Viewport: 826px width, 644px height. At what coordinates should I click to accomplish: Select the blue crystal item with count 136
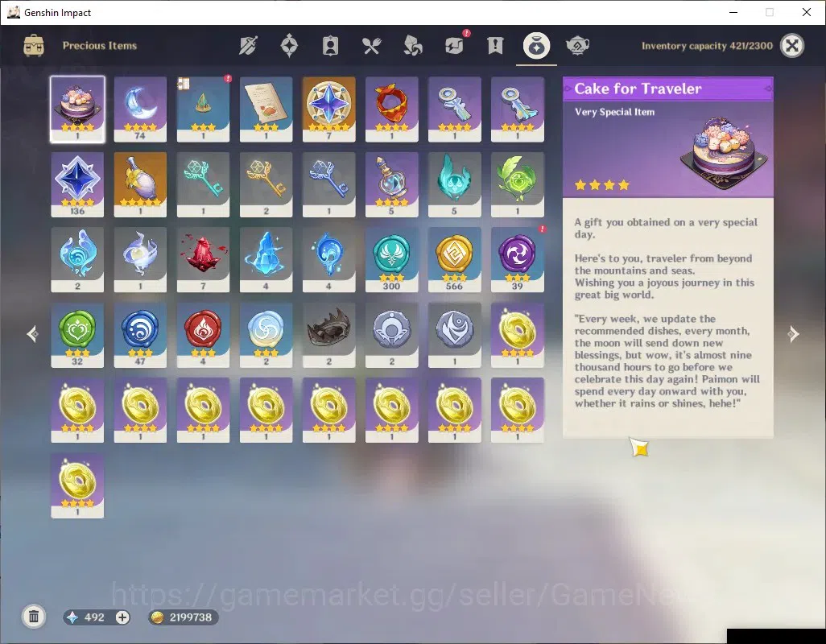[x=77, y=184]
